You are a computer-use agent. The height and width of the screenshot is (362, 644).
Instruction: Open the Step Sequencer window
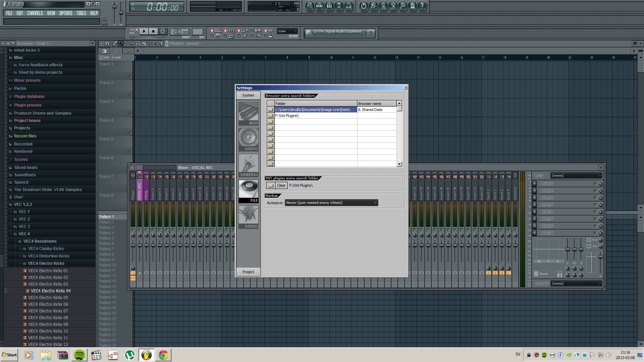[320, 6]
